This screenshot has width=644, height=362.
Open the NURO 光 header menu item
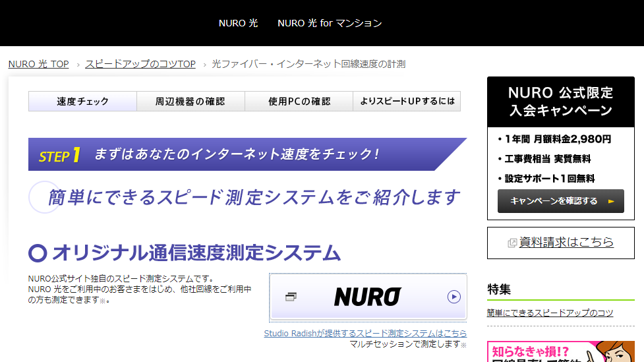(238, 23)
